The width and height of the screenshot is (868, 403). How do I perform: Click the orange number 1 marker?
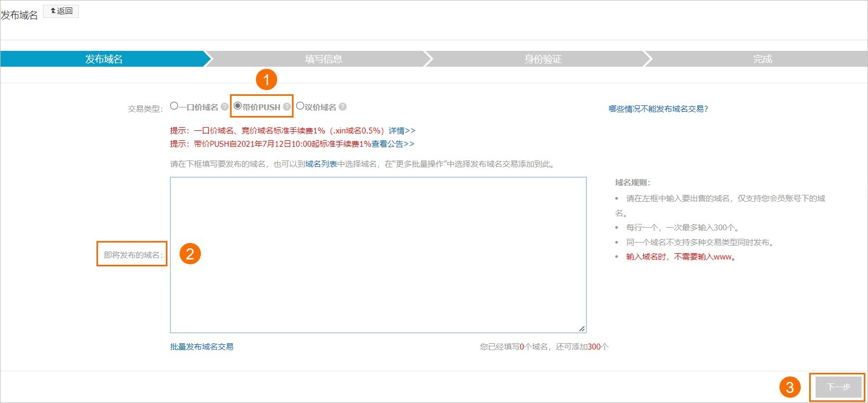pos(267,80)
